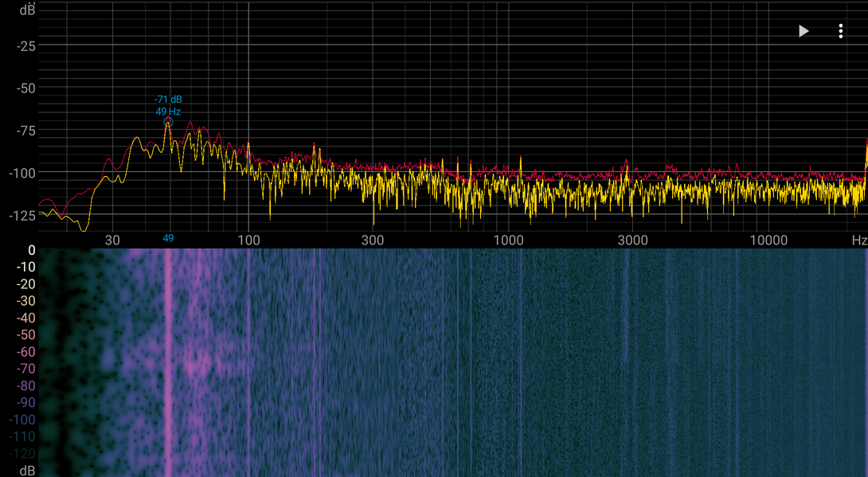Tap the 0 value on spectrogram color scale
Screen dimensions: 868x477
coord(32,250)
